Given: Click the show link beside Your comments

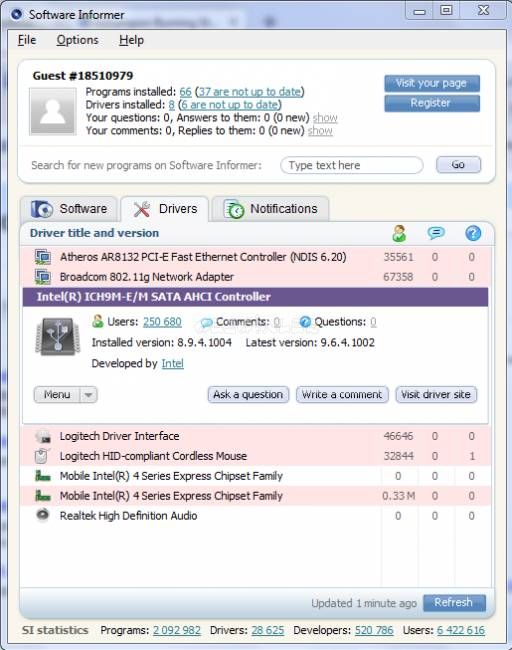Looking at the screenshot, I should pos(320,131).
